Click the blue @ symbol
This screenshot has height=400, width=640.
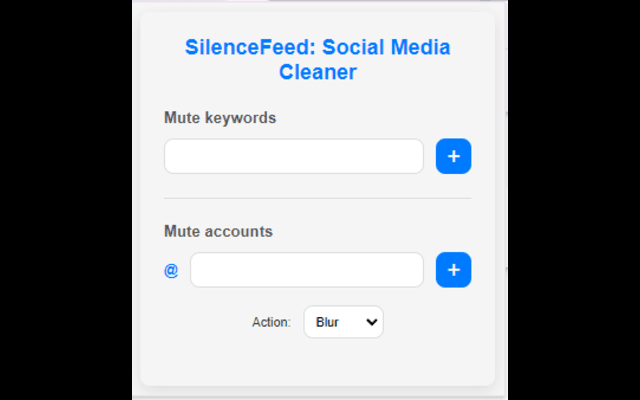[x=171, y=270]
